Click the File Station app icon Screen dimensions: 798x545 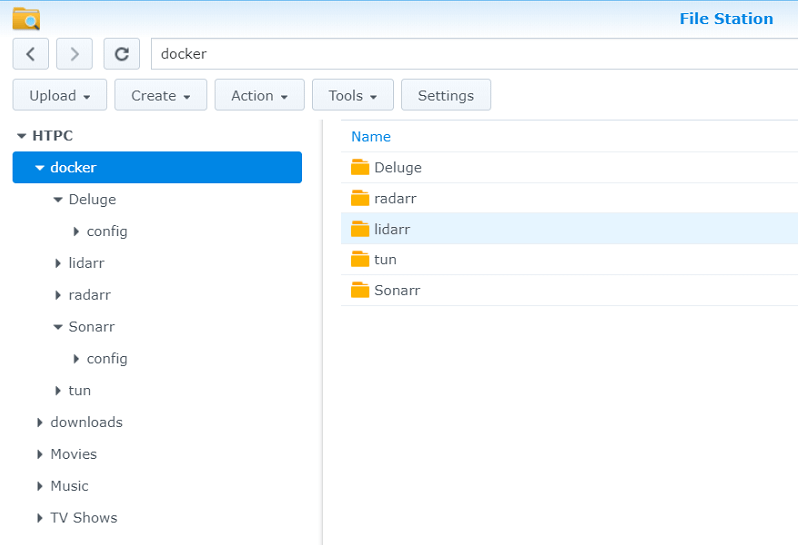point(26,19)
